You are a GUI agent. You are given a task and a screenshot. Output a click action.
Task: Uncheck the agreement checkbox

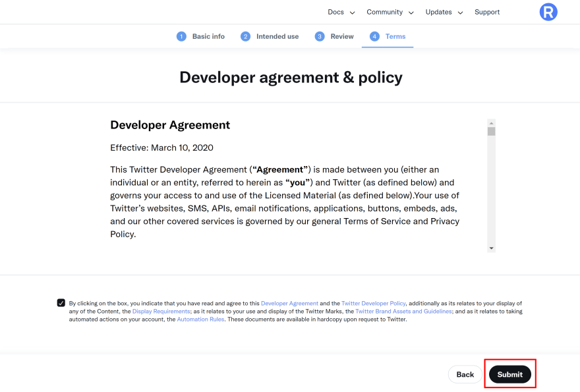(x=61, y=303)
